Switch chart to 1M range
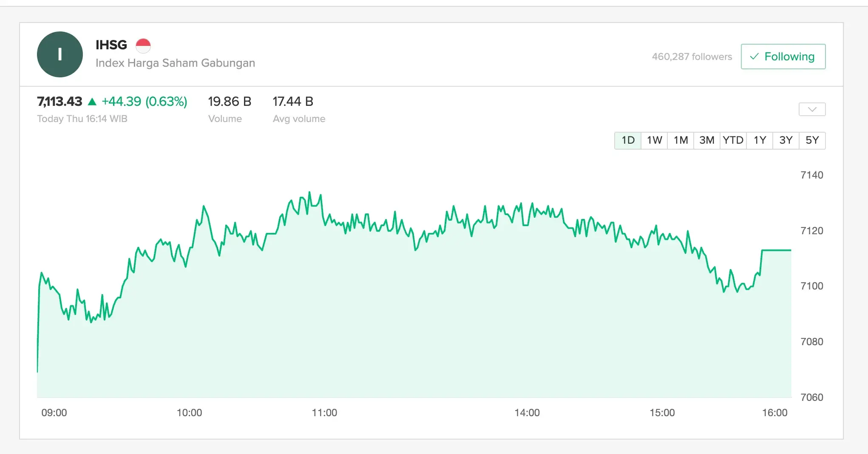This screenshot has width=868, height=454. point(681,140)
